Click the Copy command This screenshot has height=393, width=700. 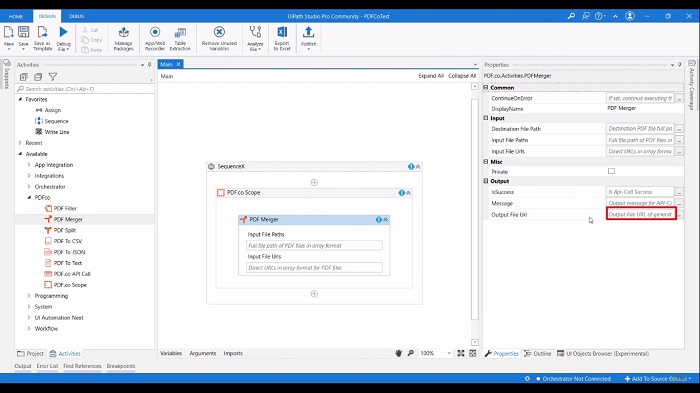[x=92, y=40]
